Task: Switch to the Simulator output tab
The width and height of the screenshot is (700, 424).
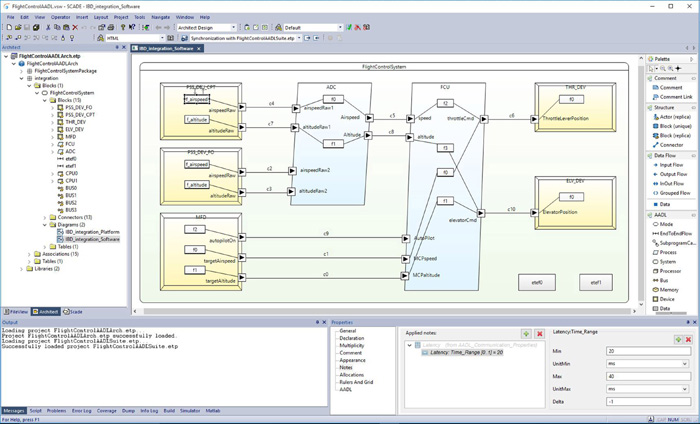Action: click(x=190, y=411)
